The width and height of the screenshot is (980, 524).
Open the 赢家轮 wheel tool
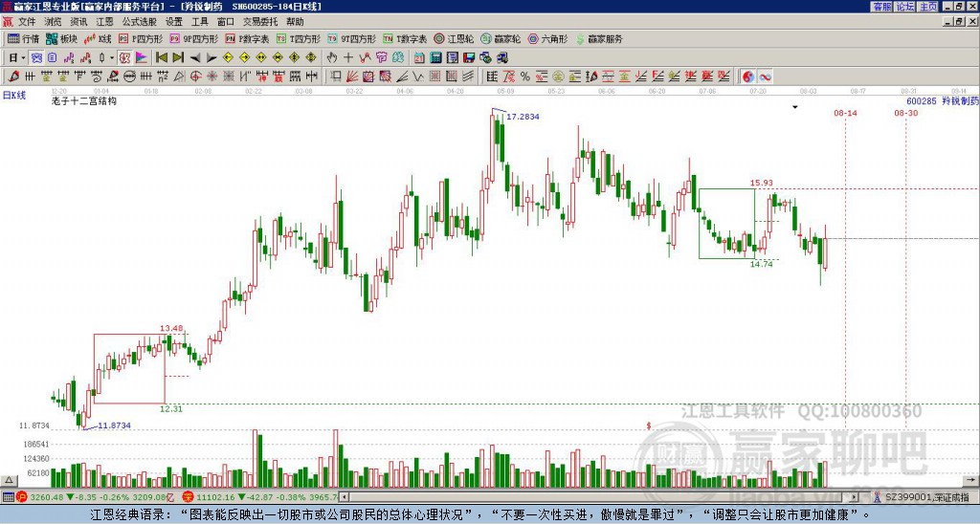tap(501, 38)
